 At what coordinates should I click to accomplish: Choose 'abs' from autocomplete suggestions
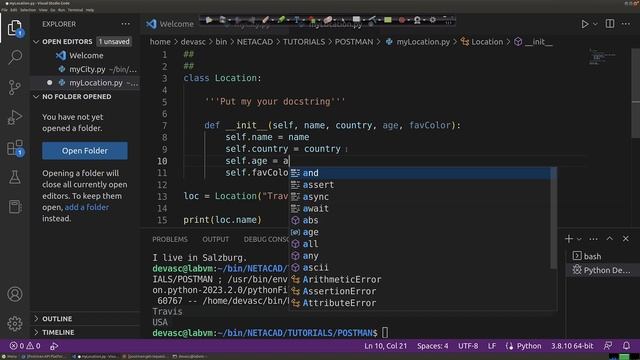click(x=420, y=220)
